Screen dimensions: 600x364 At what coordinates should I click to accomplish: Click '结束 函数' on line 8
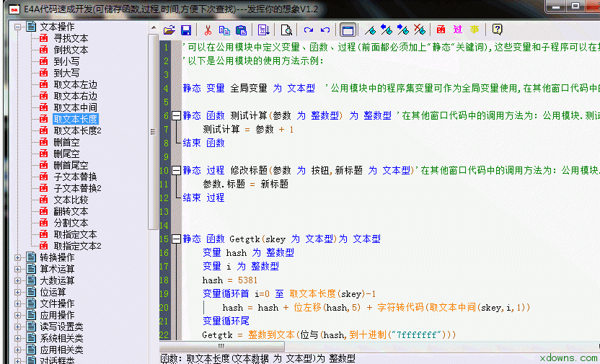(x=203, y=143)
